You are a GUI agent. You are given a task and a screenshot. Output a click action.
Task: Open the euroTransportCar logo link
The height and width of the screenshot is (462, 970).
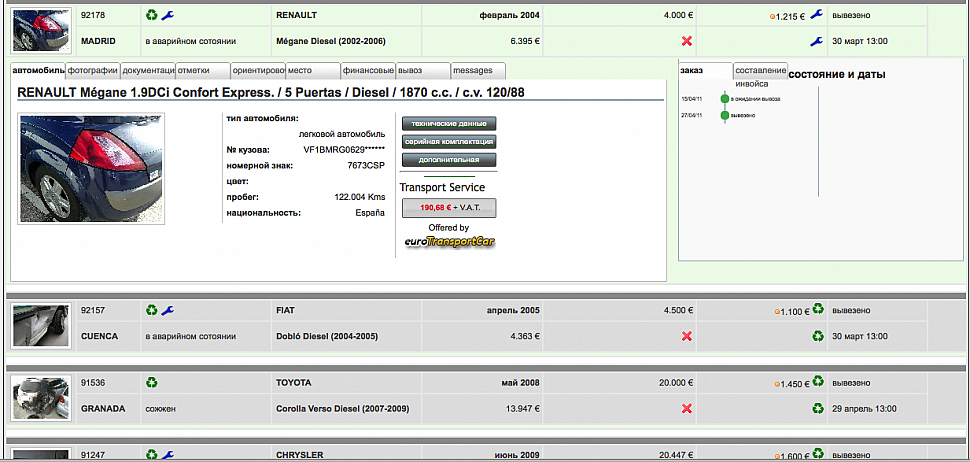coord(449,242)
